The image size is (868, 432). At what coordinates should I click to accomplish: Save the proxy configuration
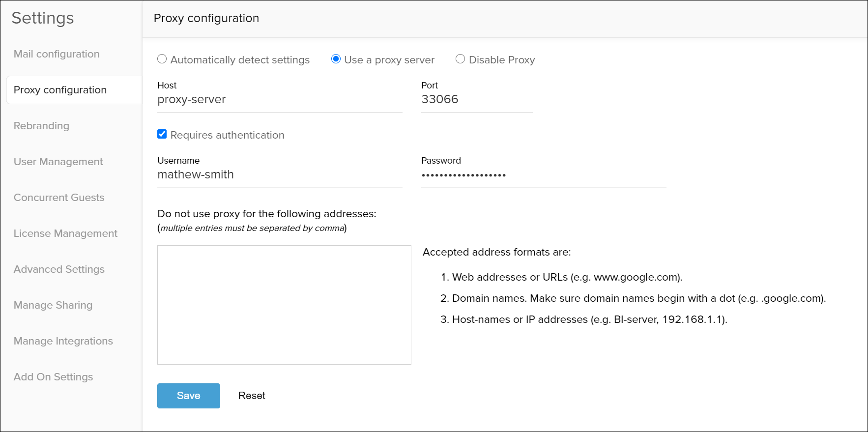188,396
